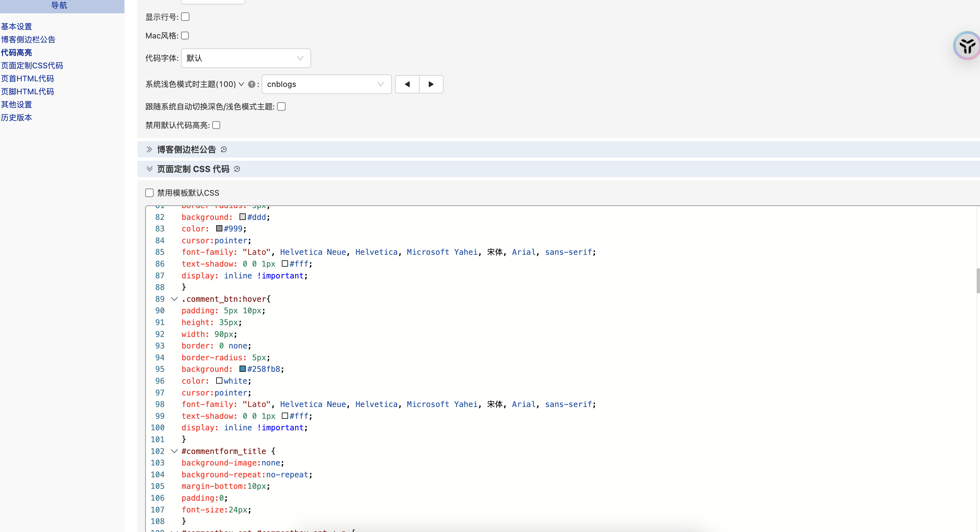Enable the 显示行号 checkbox
Viewport: 980px width, 532px height.
point(185,17)
